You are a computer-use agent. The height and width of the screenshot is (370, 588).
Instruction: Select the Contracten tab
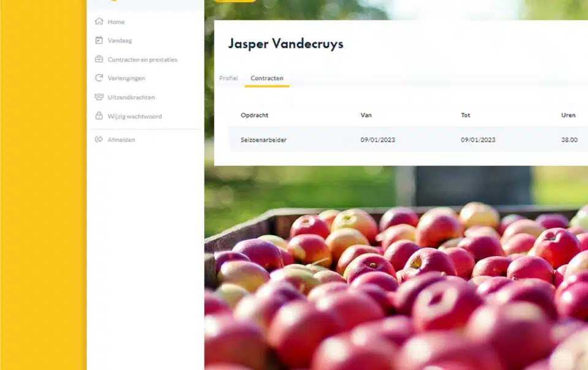pos(267,78)
